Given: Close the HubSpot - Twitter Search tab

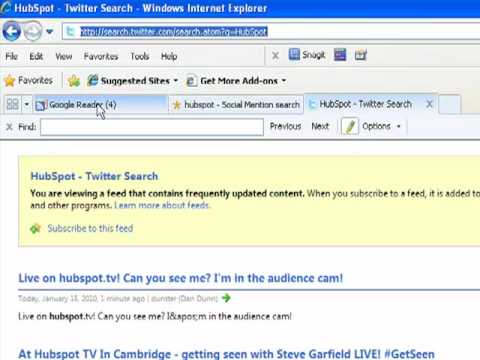Looking at the screenshot, I should pyautogui.click(x=430, y=104).
